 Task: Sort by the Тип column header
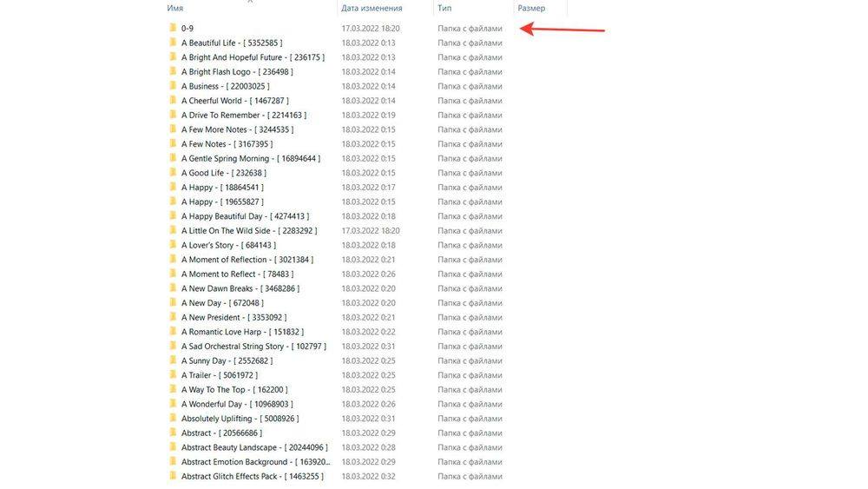pos(444,9)
